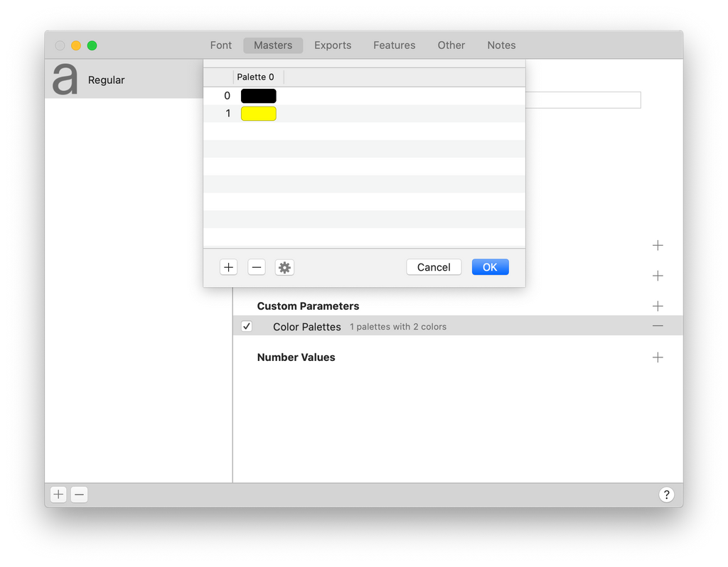Click the yellow color swatch

[x=258, y=113]
